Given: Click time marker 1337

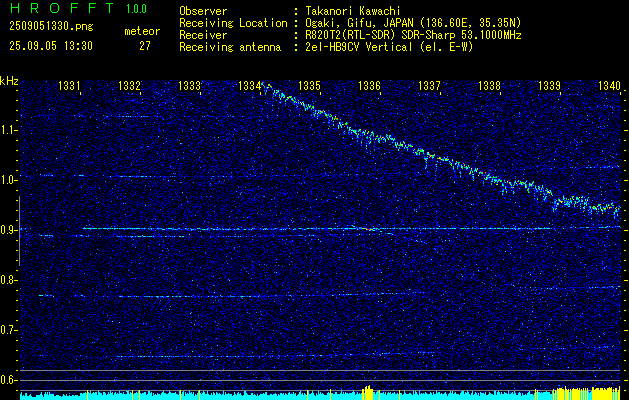Looking at the screenshot, I should pos(429,85).
